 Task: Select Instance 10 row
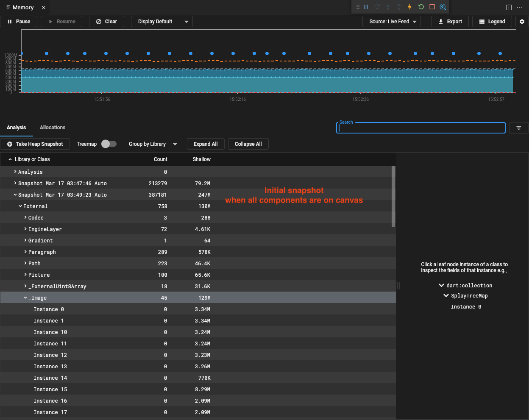click(x=198, y=332)
